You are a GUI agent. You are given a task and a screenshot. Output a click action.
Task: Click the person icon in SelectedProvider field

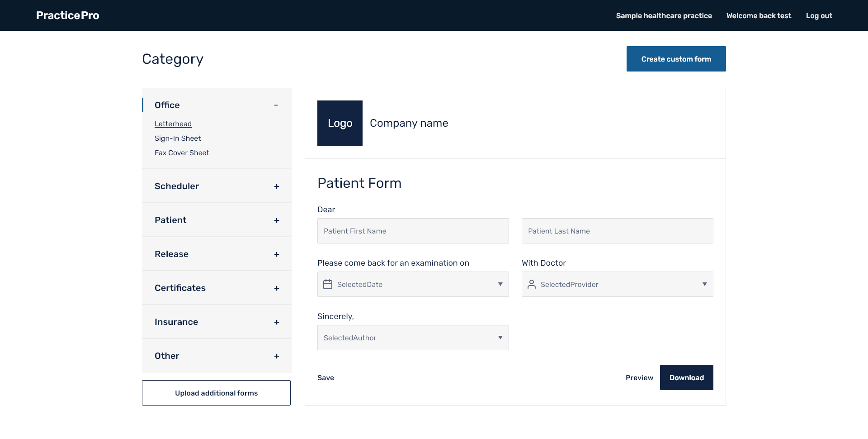tap(532, 284)
